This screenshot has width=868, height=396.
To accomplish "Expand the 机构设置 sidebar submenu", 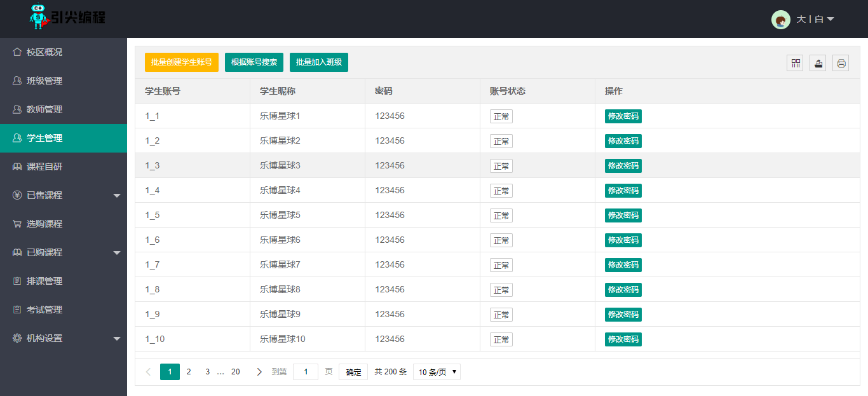I will pos(116,338).
